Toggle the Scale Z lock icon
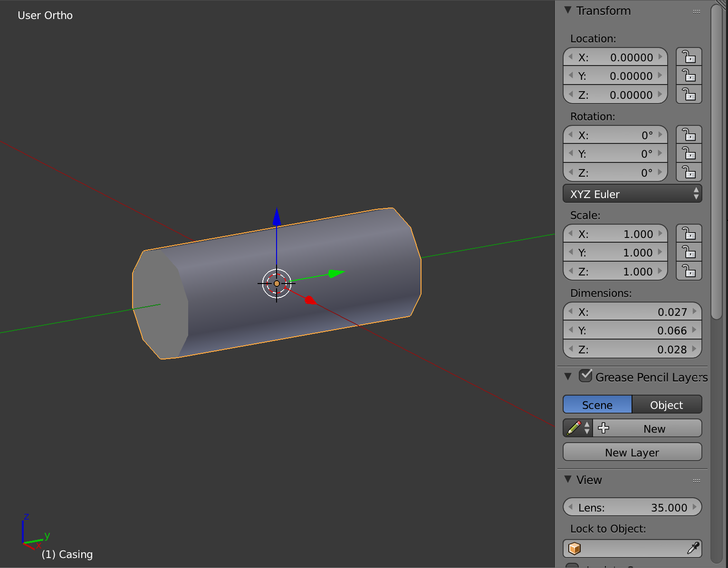The image size is (728, 568). (x=689, y=271)
